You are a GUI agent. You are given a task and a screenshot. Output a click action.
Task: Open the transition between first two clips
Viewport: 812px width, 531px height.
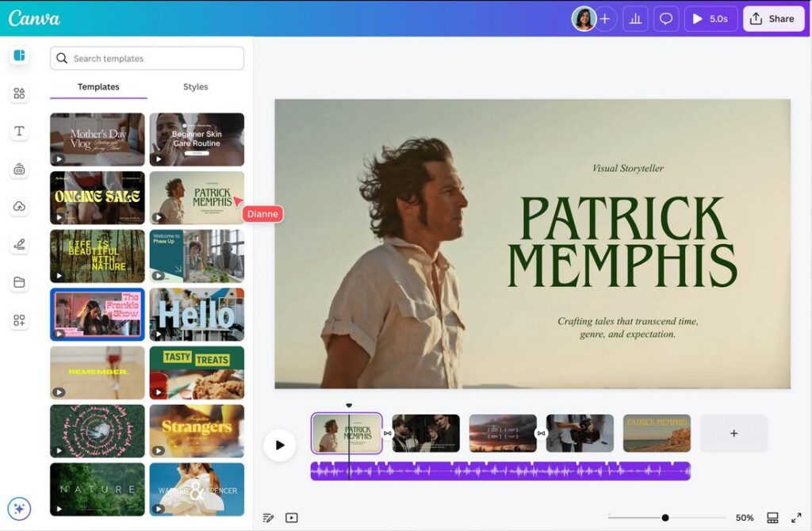(x=388, y=433)
